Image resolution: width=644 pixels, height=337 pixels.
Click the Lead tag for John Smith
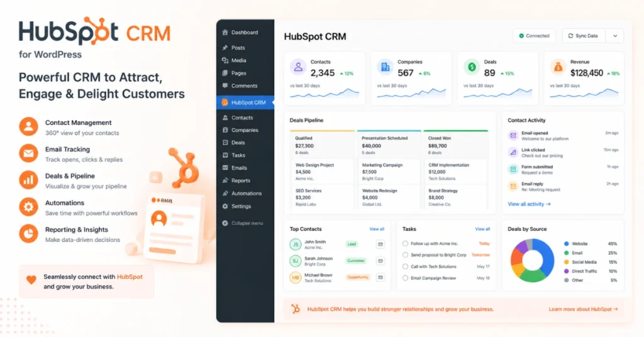(352, 244)
